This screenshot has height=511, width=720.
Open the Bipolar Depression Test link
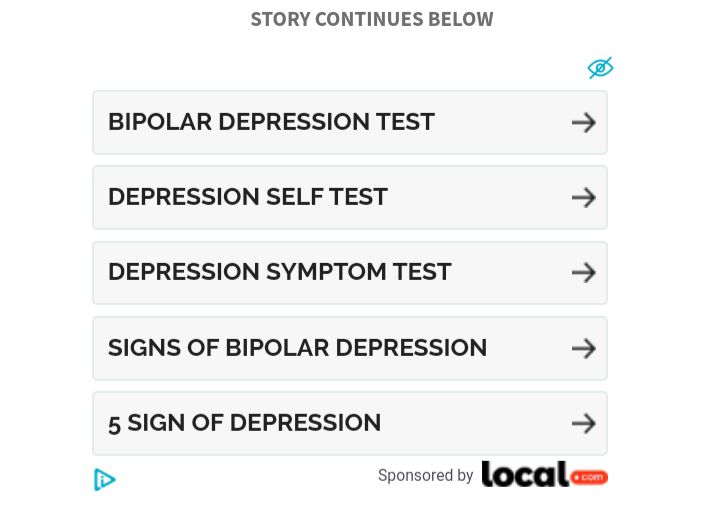271,122
